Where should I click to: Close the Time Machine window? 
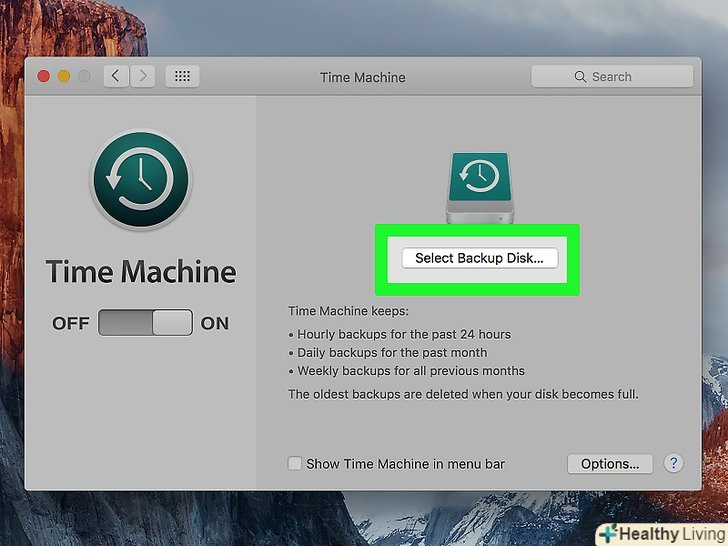click(x=44, y=76)
